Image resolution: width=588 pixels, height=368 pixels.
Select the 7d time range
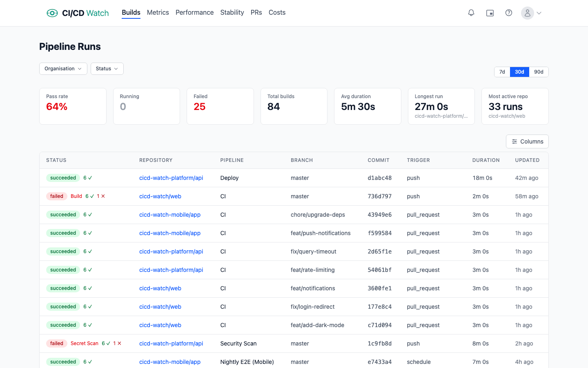[502, 72]
